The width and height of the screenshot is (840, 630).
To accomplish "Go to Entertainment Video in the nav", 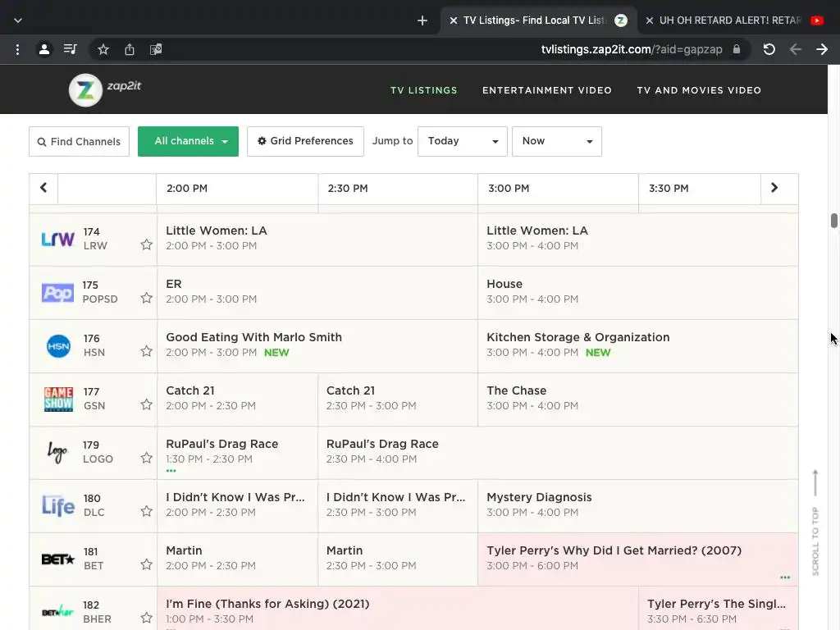I will pos(547,90).
